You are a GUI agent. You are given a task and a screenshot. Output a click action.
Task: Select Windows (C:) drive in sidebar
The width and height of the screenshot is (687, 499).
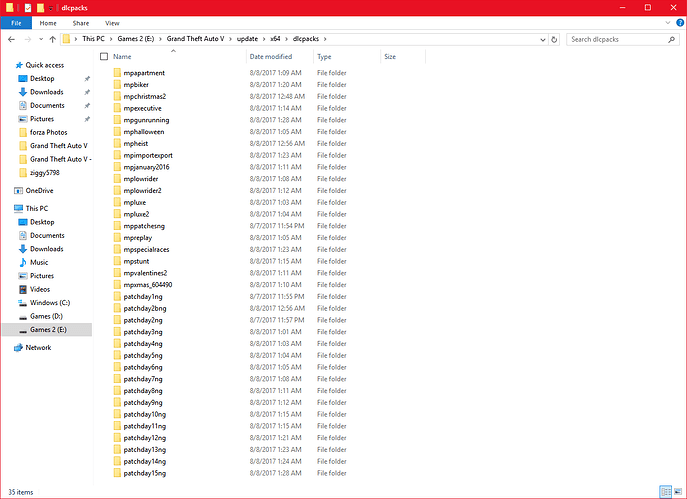[50, 303]
